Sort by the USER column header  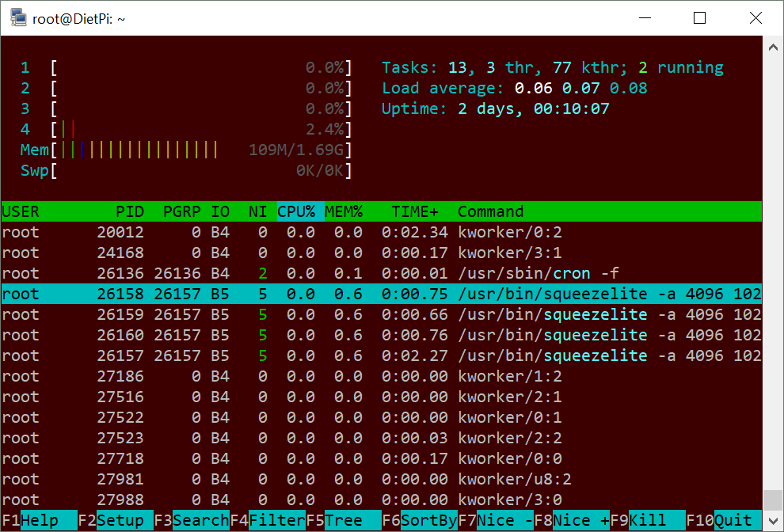pyautogui.click(x=21, y=211)
